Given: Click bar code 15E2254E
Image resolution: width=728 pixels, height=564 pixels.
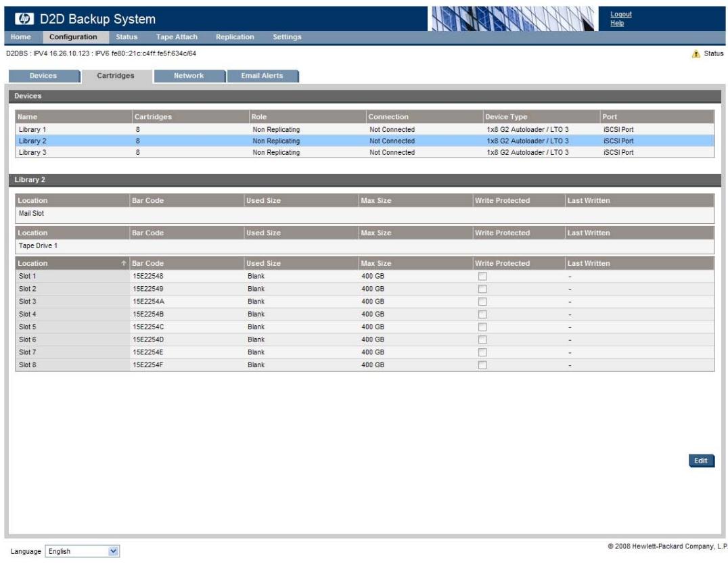Looking at the screenshot, I should [148, 352].
